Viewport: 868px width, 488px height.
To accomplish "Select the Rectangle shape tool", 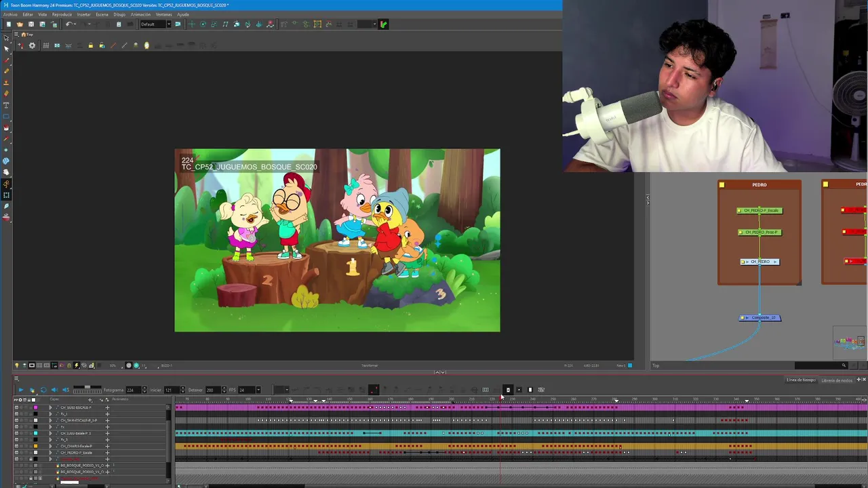I will coord(6,116).
